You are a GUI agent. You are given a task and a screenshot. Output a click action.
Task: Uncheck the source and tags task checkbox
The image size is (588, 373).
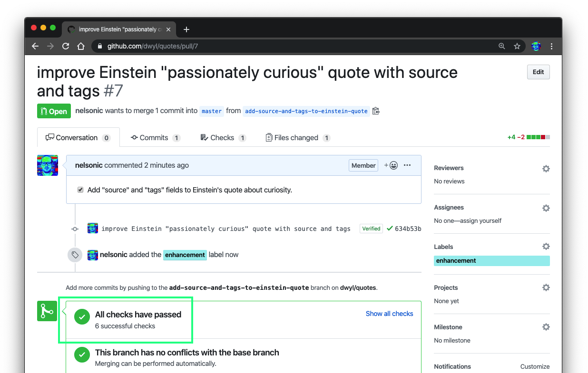pos(80,189)
